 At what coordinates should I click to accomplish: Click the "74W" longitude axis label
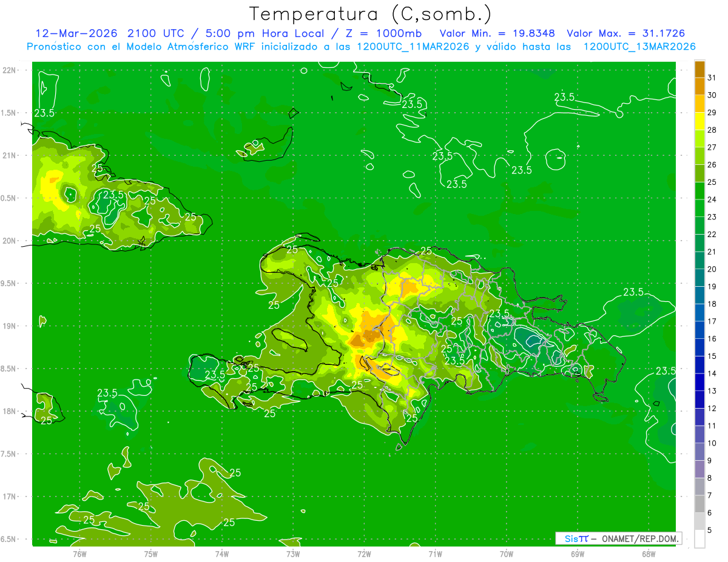222,554
